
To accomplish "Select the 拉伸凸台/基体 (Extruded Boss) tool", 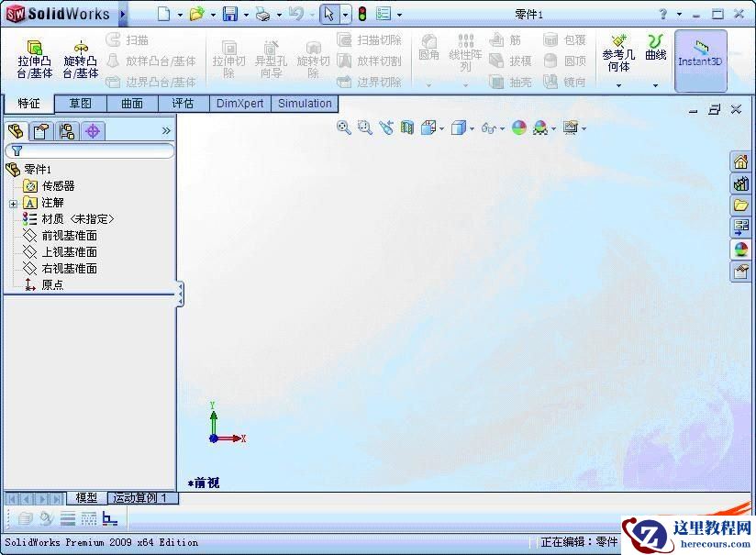I will [34, 55].
